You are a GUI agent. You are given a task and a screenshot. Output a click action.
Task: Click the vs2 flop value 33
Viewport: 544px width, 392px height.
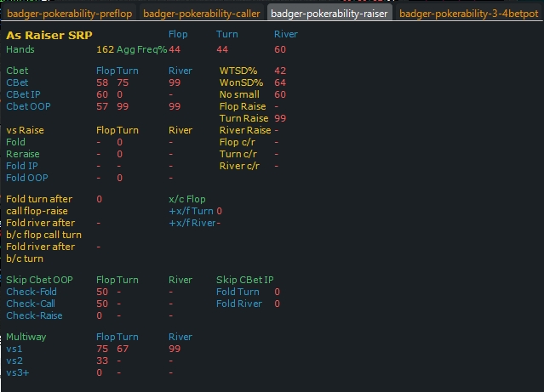click(x=101, y=361)
